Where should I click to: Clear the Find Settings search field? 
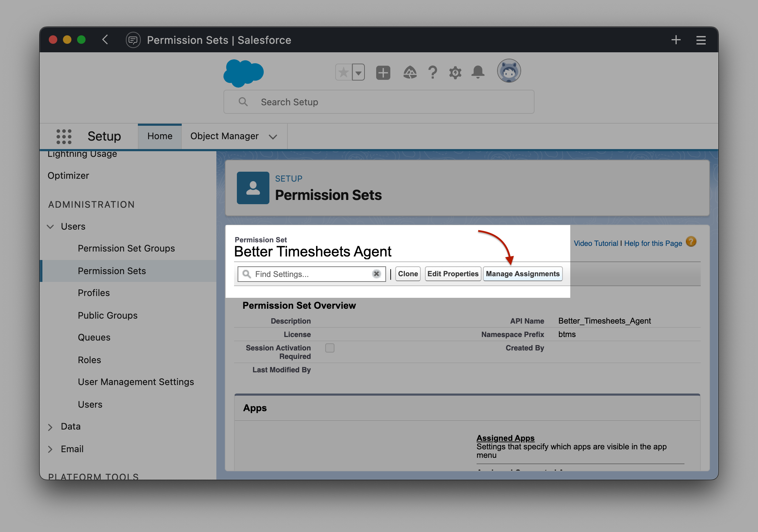tap(377, 273)
